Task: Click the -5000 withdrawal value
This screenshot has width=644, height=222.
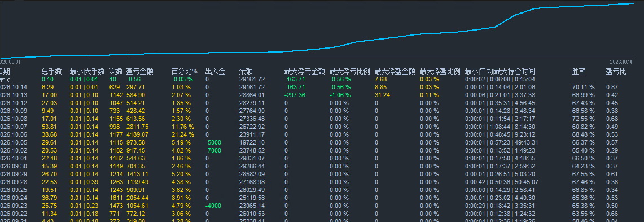Action: click(x=213, y=143)
